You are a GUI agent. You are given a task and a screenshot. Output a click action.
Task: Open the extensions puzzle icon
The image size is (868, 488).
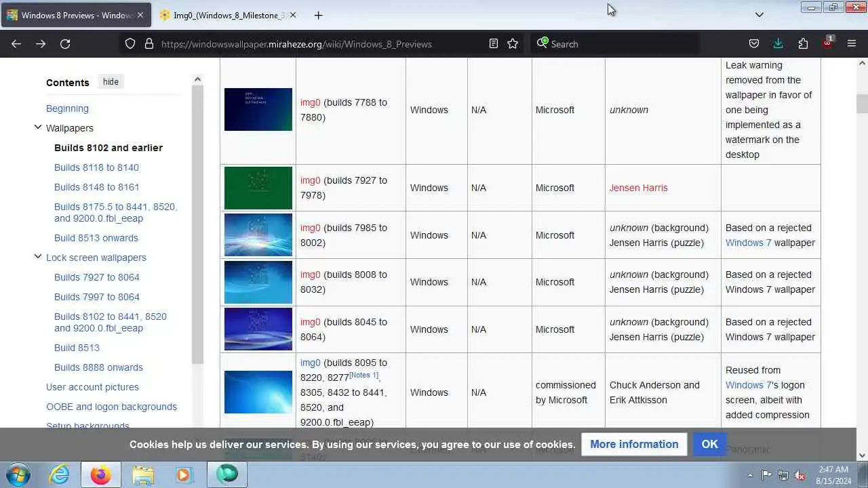tap(803, 43)
